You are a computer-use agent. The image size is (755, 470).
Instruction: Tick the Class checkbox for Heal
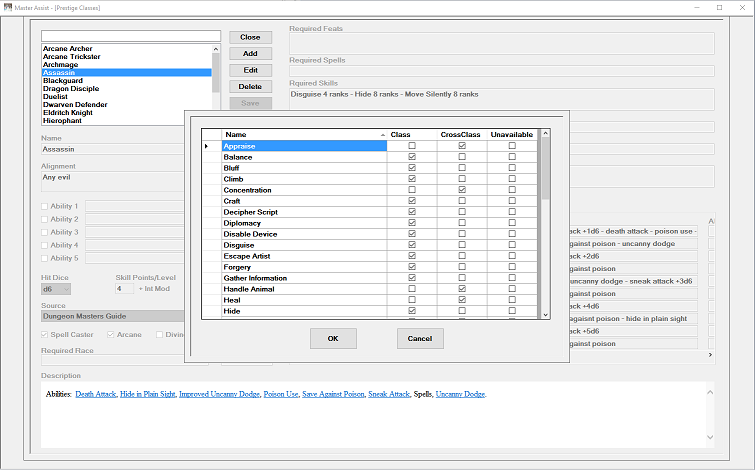[412, 300]
